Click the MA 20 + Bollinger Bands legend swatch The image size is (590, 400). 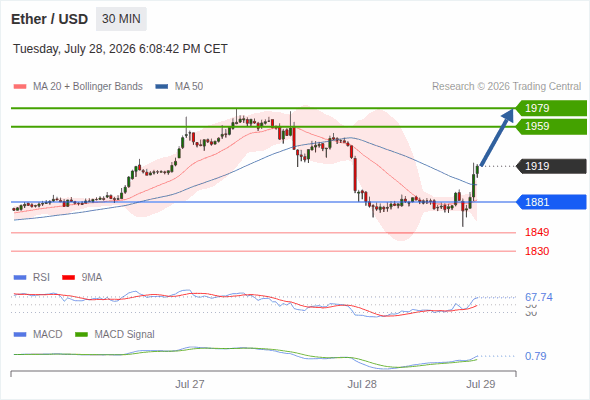[x=20, y=87]
